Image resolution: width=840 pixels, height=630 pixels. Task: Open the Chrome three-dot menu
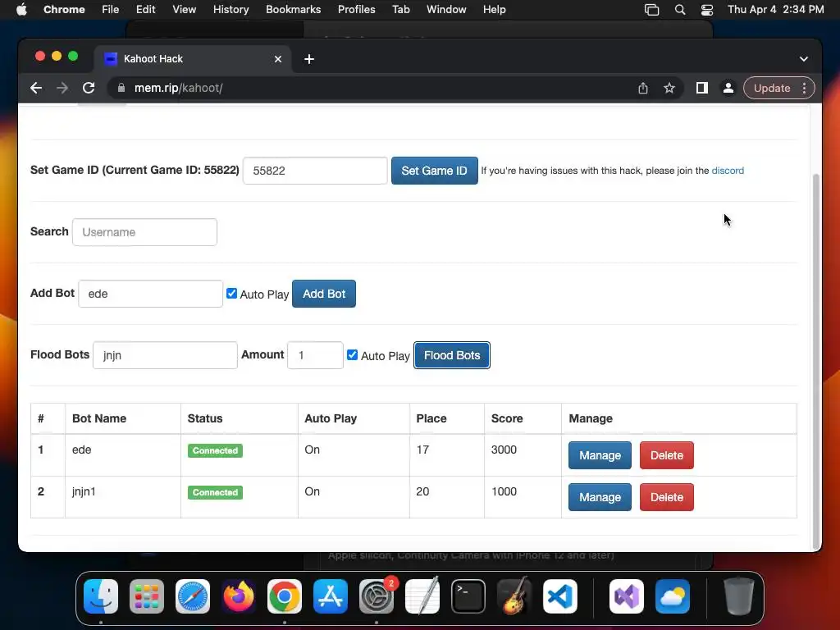click(x=804, y=88)
